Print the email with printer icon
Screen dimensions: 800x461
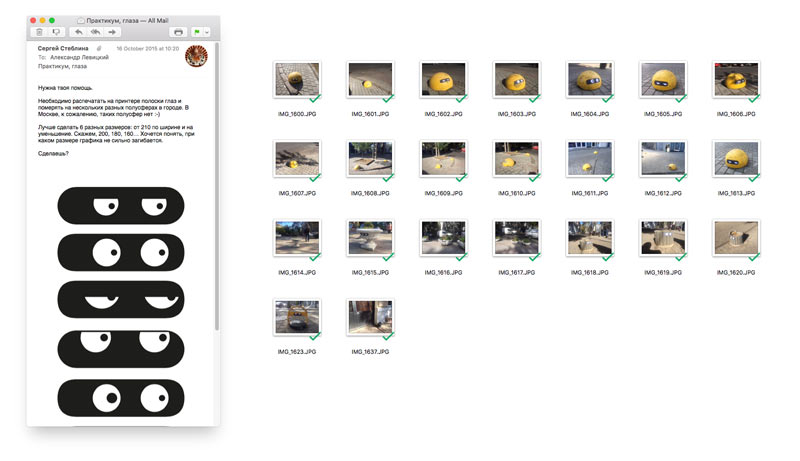point(178,32)
